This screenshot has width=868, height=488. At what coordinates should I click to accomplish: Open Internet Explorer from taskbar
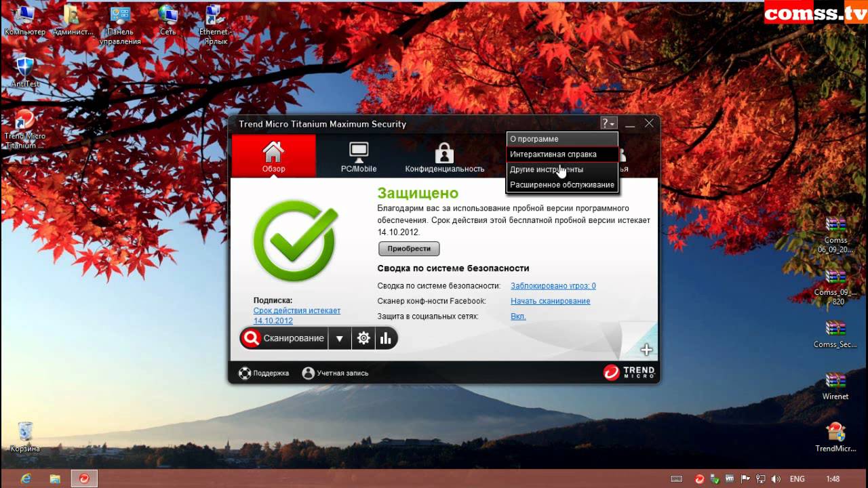26,479
